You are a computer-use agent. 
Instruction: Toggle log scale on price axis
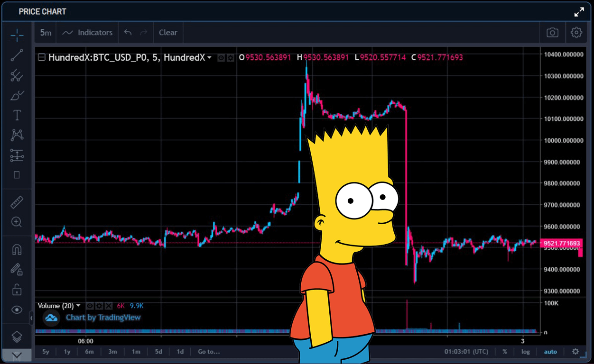pyautogui.click(x=526, y=352)
